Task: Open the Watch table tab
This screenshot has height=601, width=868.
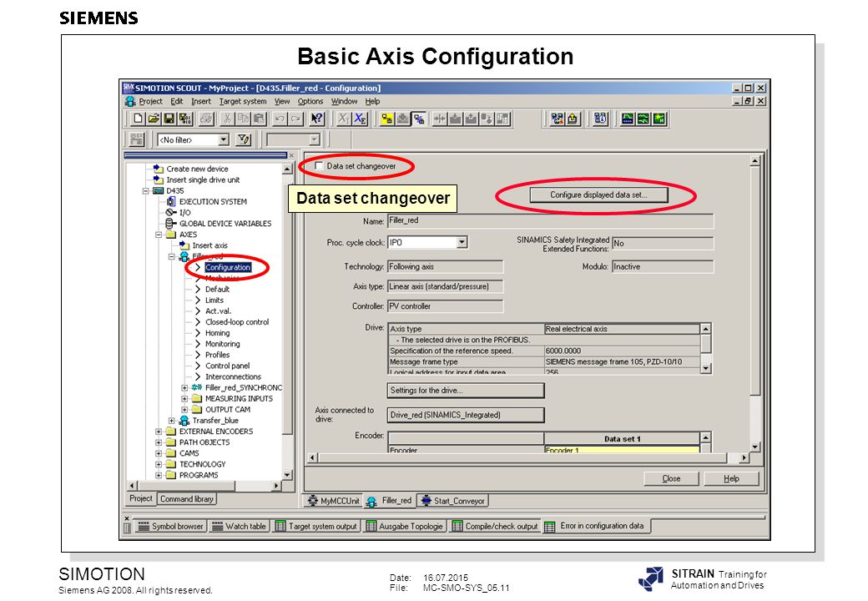Action: coord(240,526)
